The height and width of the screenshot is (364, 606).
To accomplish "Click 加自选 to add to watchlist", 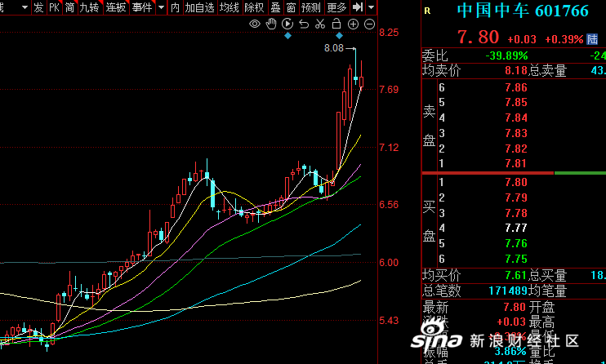I will coord(200,7).
